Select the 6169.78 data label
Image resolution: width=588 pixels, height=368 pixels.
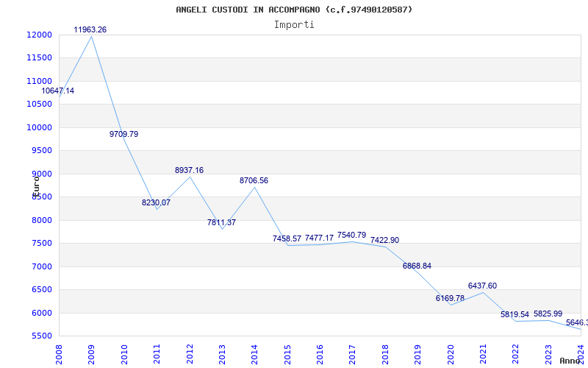tap(450, 298)
